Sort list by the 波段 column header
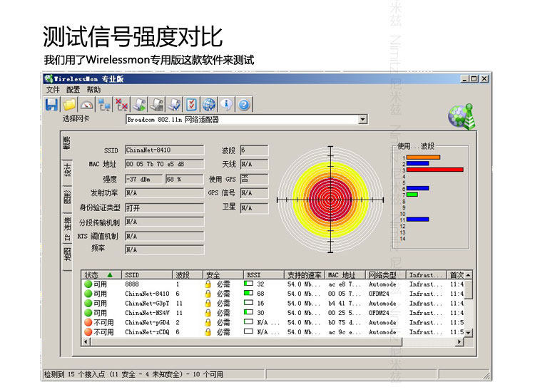This screenshot has width=535, height=392. pos(188,274)
